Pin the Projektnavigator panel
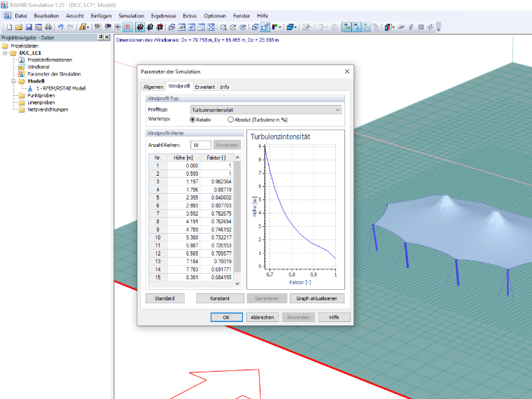Viewport: 532px width, 399px height. point(100,37)
